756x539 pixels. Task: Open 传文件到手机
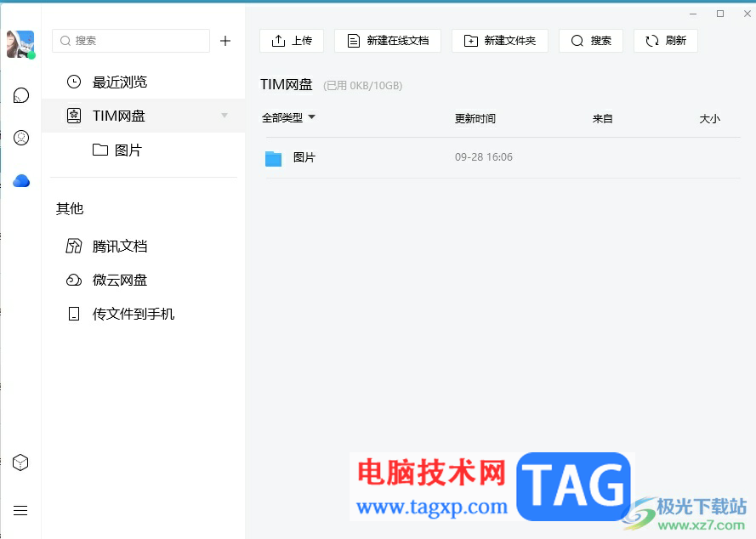tap(120, 314)
